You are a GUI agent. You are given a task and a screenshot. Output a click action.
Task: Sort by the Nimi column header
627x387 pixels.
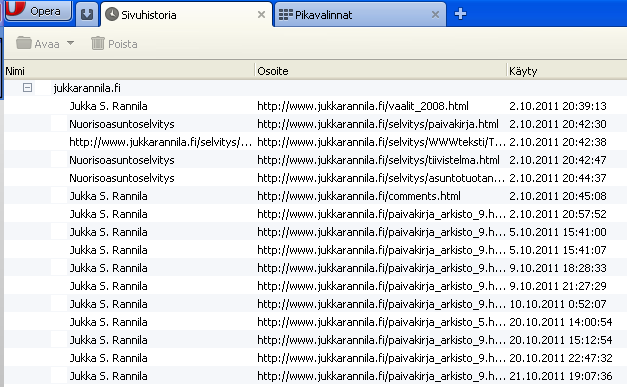click(x=129, y=71)
